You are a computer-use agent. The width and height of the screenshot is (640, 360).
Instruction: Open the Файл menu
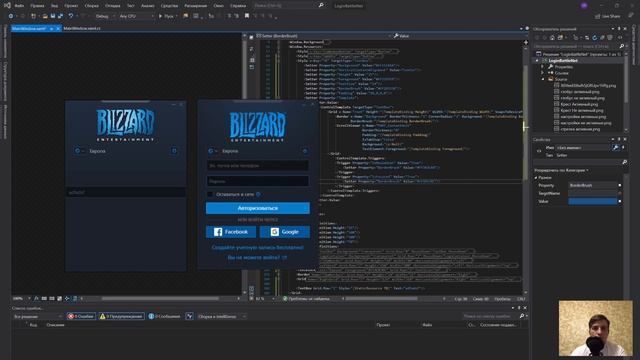(19, 6)
